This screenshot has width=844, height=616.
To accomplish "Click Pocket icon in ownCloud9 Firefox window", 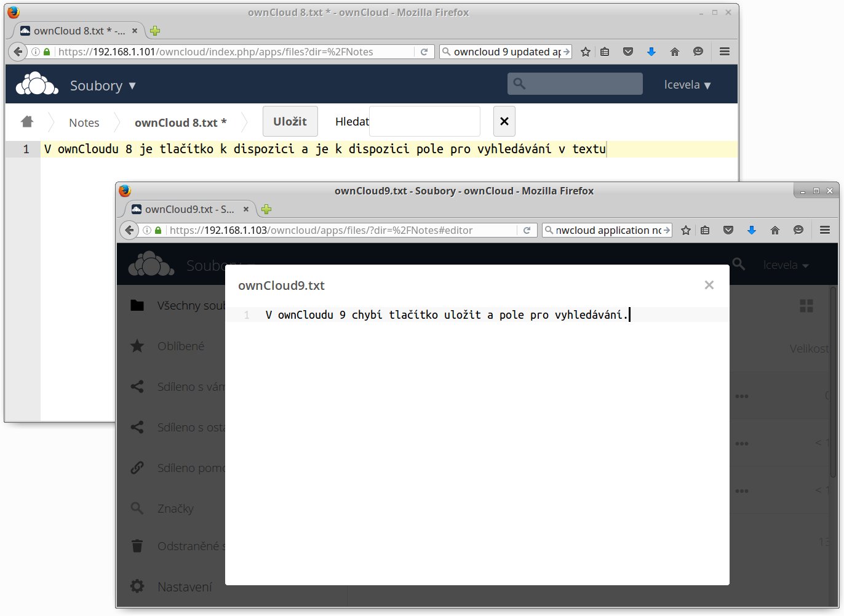I will [728, 230].
